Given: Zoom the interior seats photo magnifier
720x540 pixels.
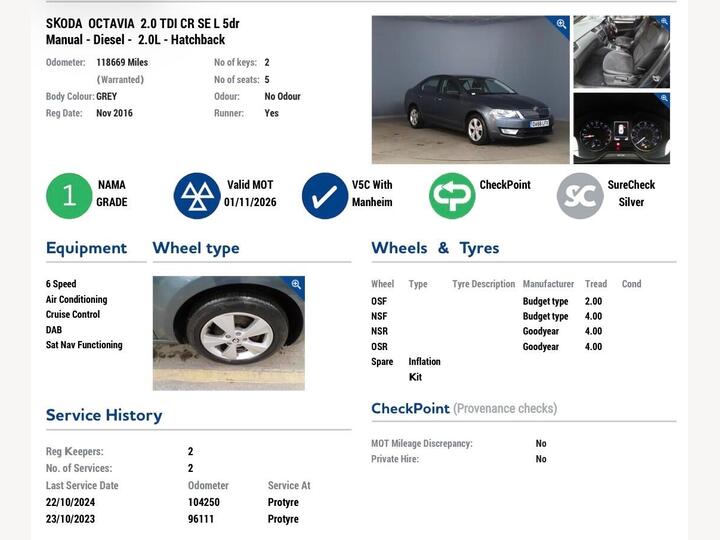Looking at the screenshot, I should [x=664, y=22].
